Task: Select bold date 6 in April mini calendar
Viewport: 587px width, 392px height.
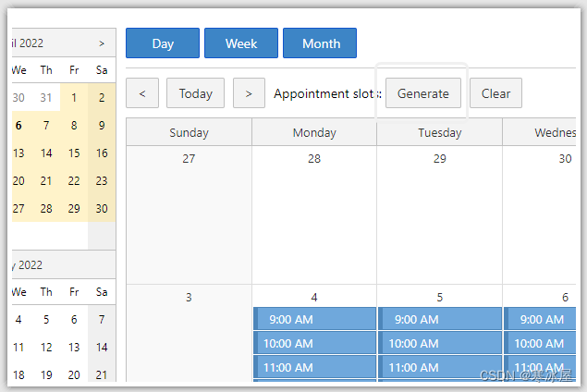Action: tap(18, 126)
